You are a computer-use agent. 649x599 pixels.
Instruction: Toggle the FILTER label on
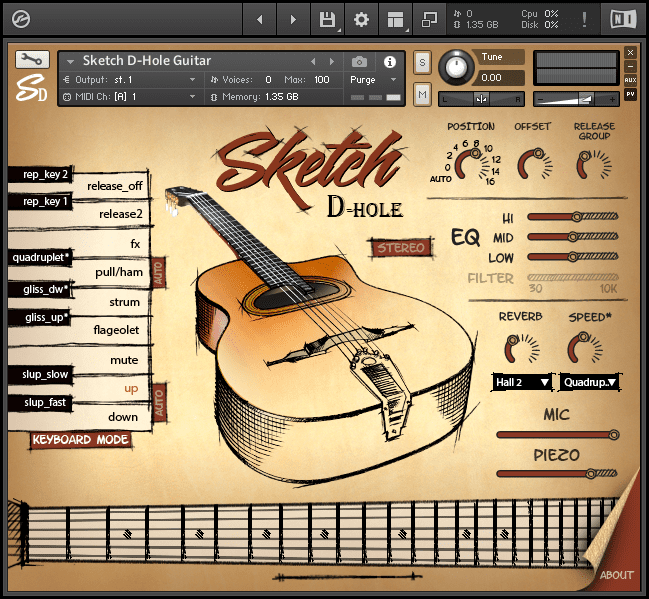pyautogui.click(x=490, y=278)
